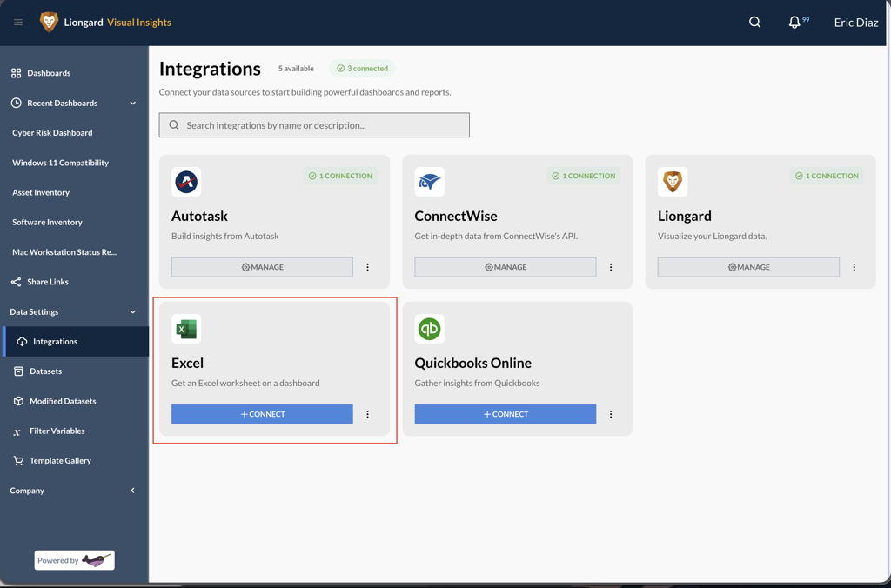Open the notifications bell icon

pos(794,22)
